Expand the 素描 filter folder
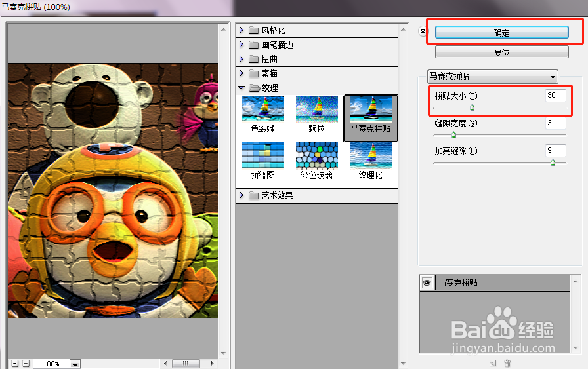 tap(241, 73)
